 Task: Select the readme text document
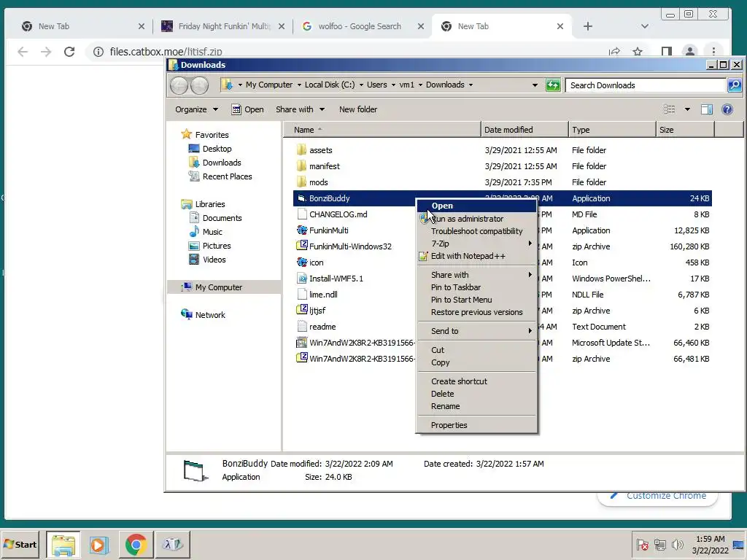click(x=317, y=327)
